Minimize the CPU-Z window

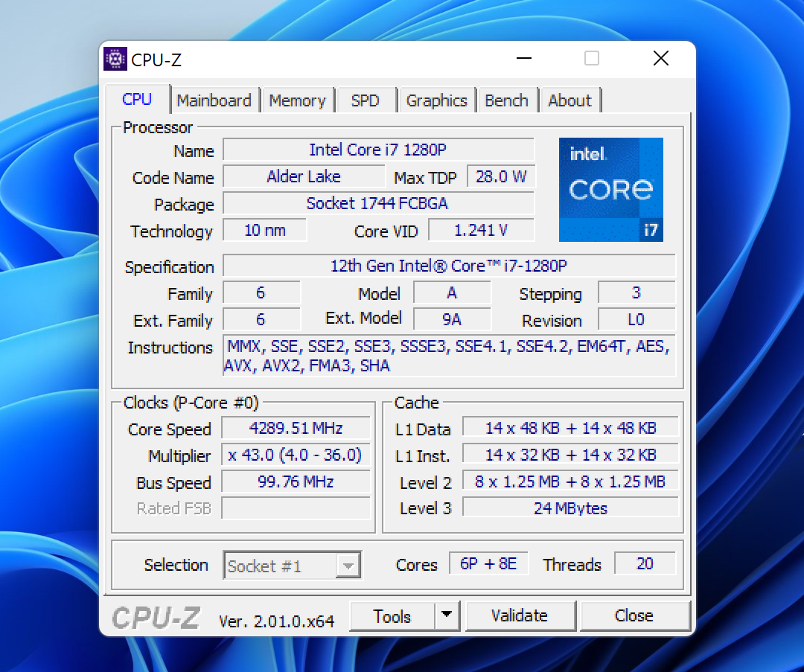pos(524,59)
